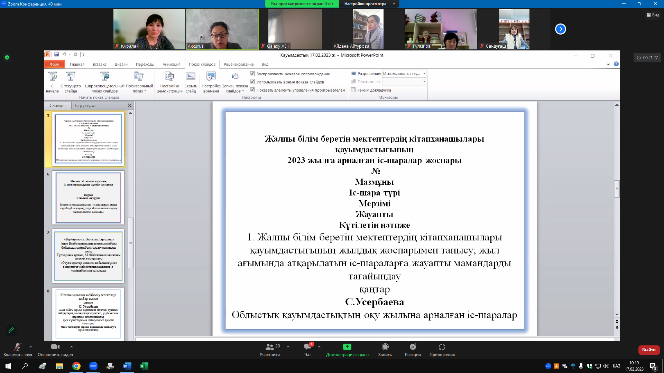Viewport: 664px width, 373px height.
Task: Click green Share Screen button in Zoom
Action: [x=347, y=350]
